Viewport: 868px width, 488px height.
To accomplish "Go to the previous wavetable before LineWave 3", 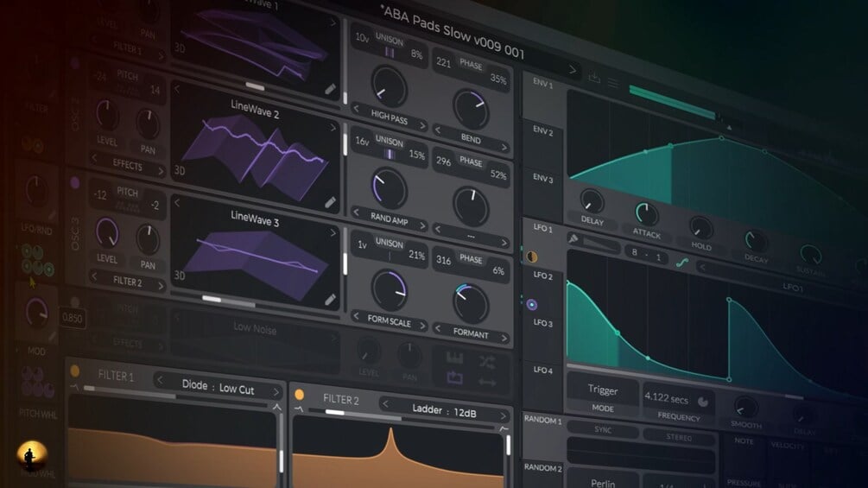I will (x=177, y=203).
